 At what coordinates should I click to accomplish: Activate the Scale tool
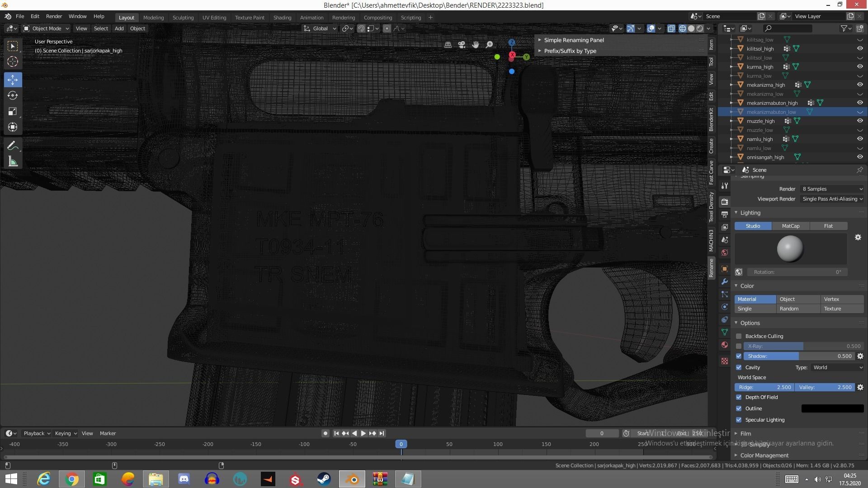click(x=13, y=111)
